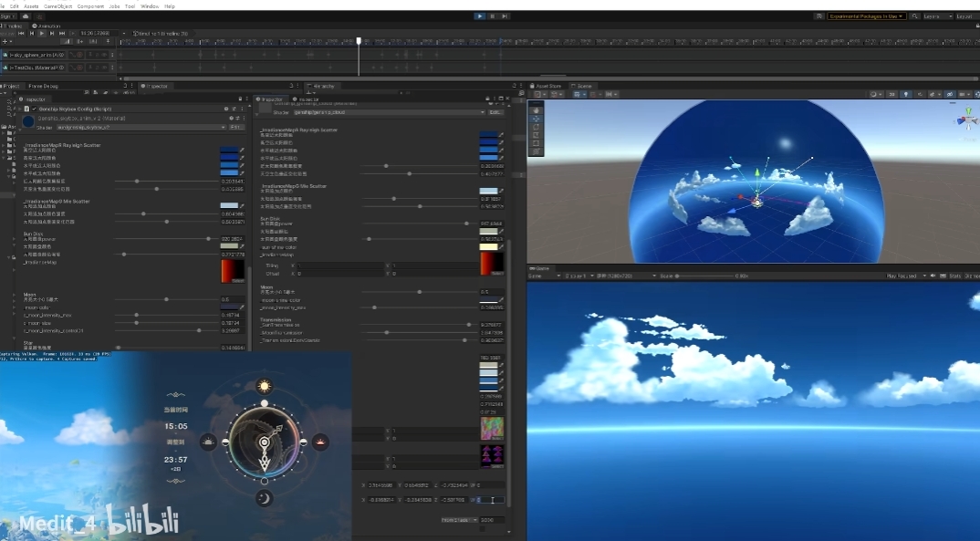Open the skybox material Shader dropdown

tap(141, 128)
